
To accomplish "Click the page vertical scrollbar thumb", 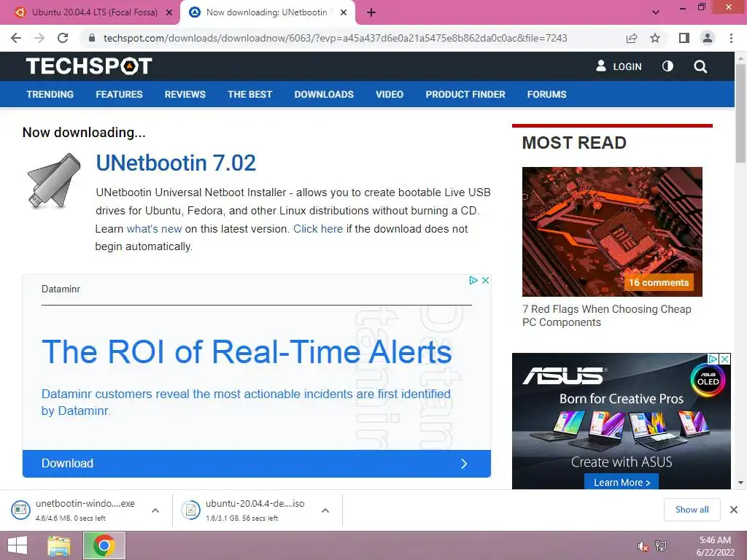I will tap(741, 114).
